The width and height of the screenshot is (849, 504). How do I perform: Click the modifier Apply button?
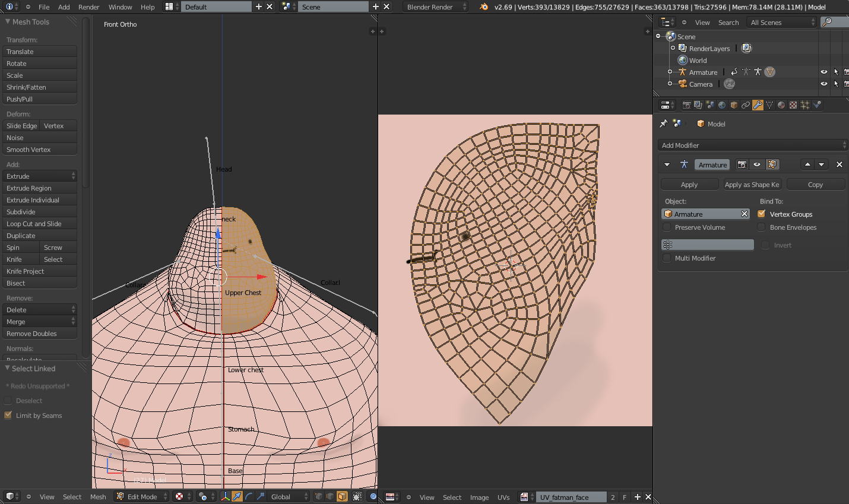click(x=689, y=184)
